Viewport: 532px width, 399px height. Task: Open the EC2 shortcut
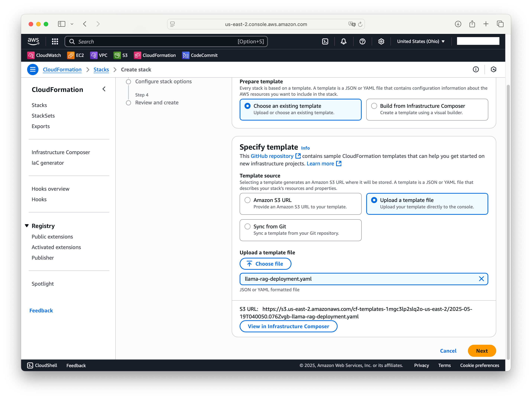click(x=75, y=55)
